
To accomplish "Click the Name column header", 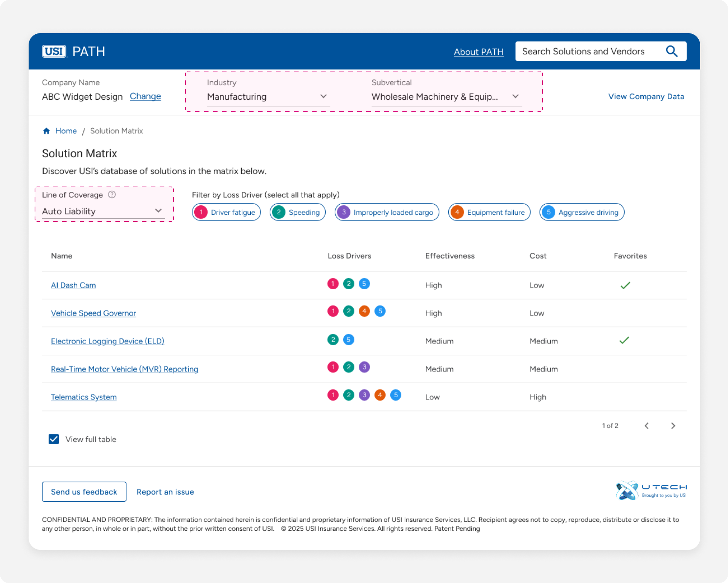I will tap(62, 256).
